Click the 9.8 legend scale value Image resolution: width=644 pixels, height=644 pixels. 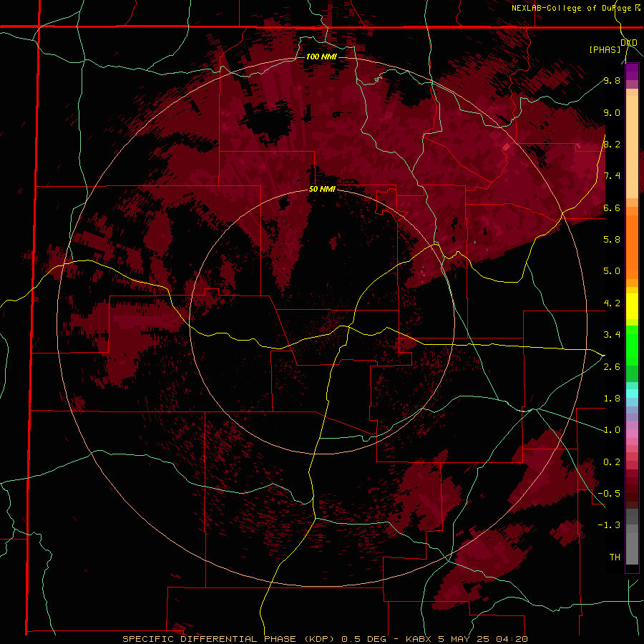pyautogui.click(x=612, y=80)
